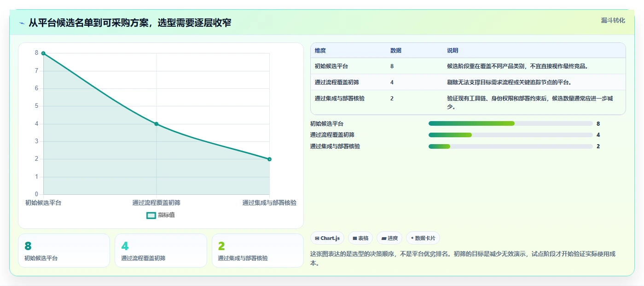Click the lightning icon beside the title
This screenshot has height=286, width=644.
tap(22, 23)
